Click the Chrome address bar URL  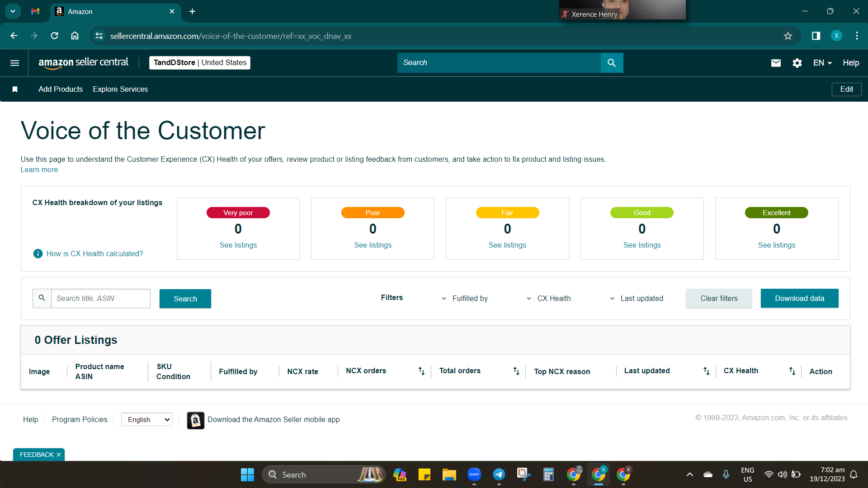pos(231,36)
